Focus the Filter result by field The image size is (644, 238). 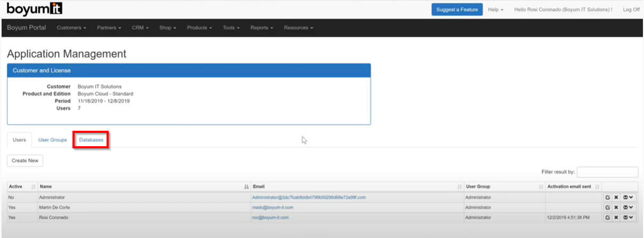pos(607,172)
